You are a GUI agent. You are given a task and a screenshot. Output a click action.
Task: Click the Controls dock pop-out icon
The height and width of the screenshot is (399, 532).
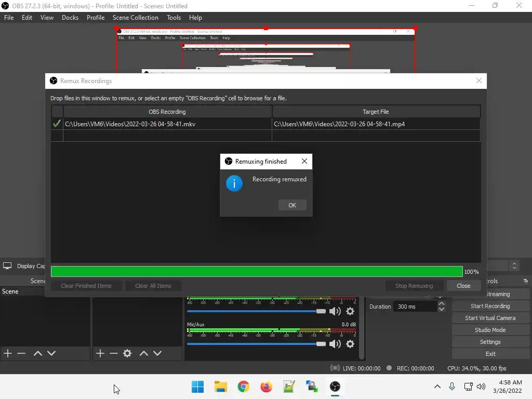526,281
